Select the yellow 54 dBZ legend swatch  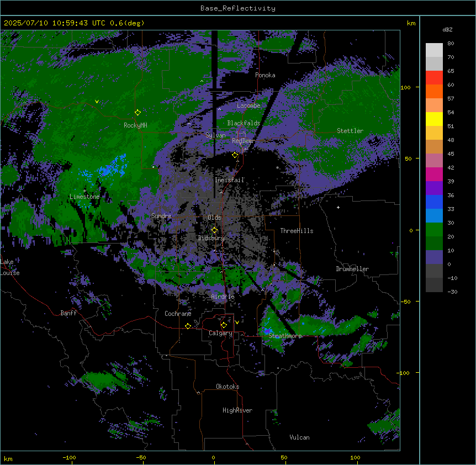[x=434, y=119]
